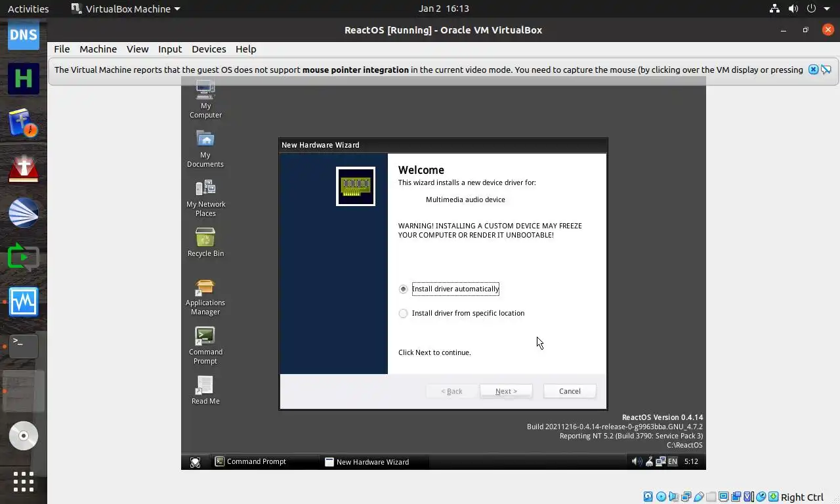
Task: Click the ReactOS tray safely-remove-hardware icon
Action: tap(648, 461)
